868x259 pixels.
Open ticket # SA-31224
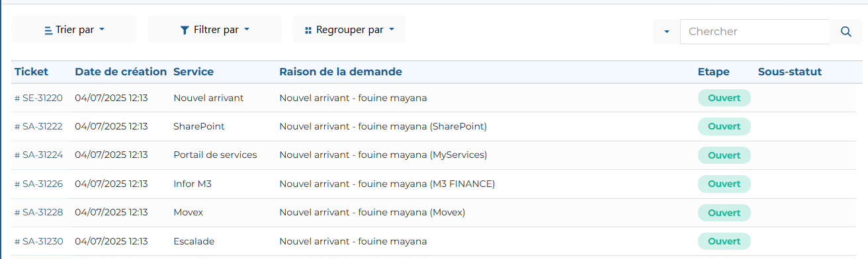38,155
